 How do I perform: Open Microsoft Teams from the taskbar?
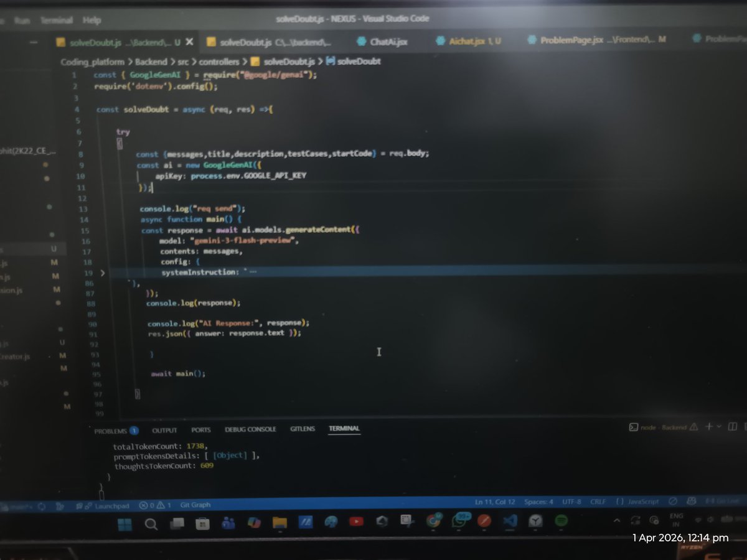[228, 524]
